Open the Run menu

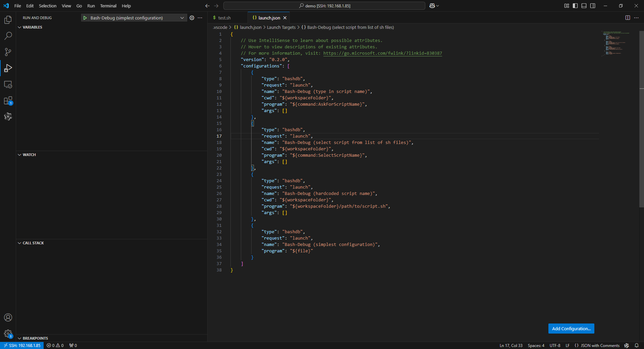[91, 6]
